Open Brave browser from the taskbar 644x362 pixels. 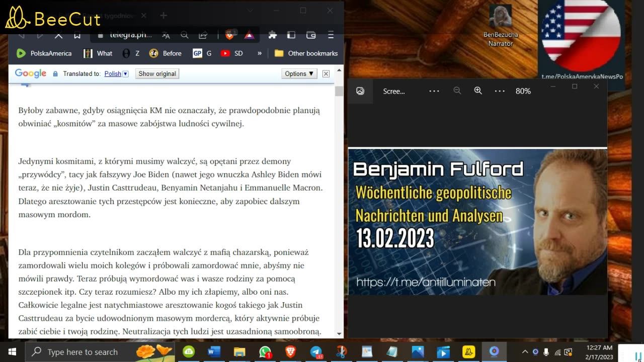291,352
